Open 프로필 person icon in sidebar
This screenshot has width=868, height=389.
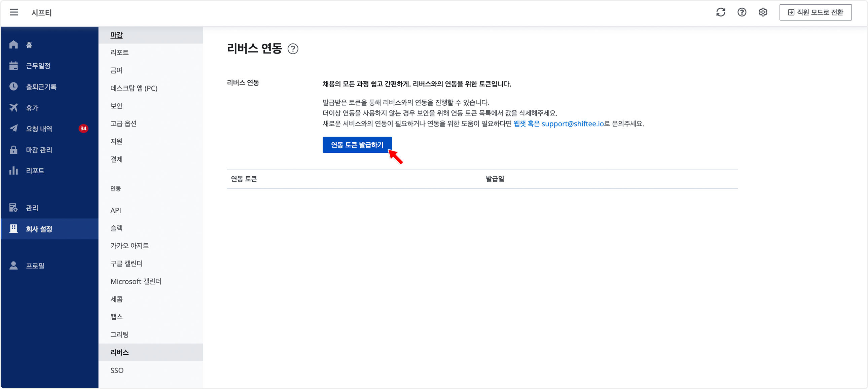(x=13, y=266)
